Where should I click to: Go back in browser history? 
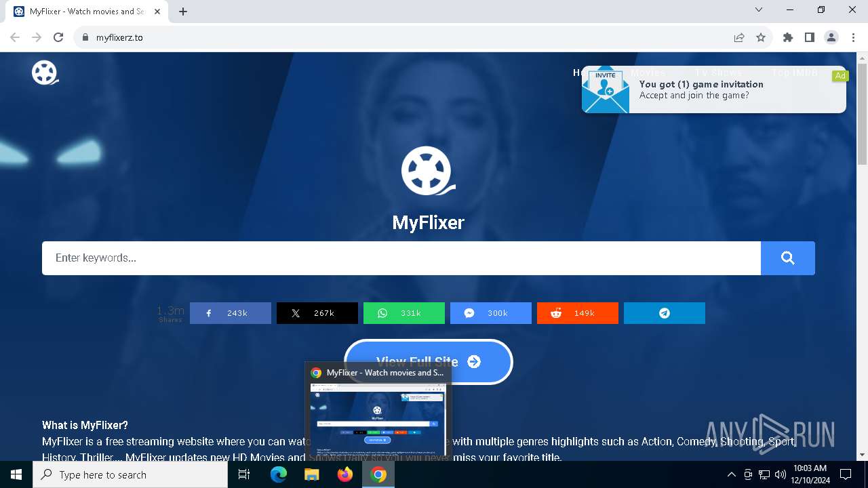click(x=15, y=37)
